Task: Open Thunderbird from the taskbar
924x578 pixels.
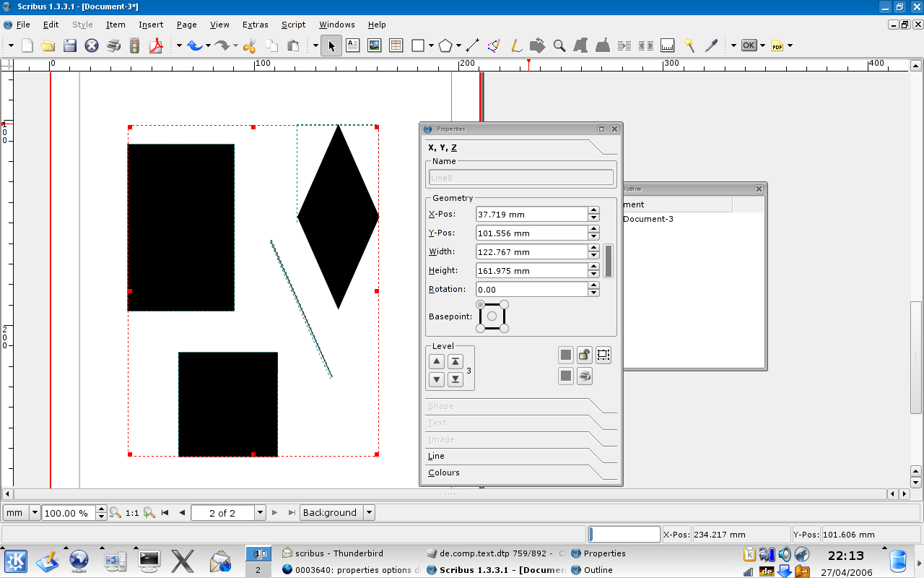Action: (334, 553)
